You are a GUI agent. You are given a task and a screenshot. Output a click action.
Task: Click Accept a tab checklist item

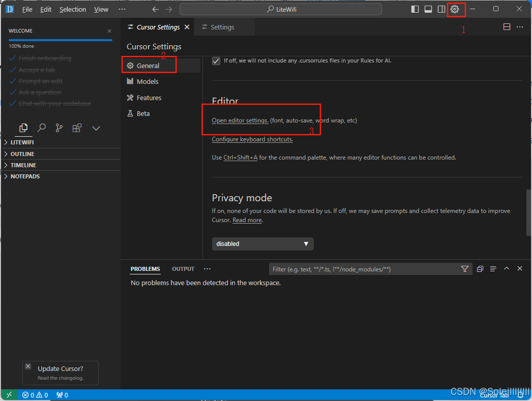[37, 70]
